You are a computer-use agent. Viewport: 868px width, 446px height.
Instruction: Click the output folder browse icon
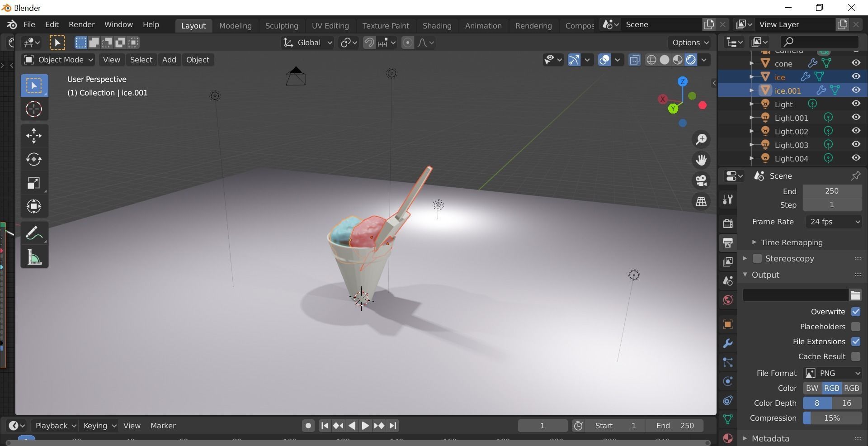(x=855, y=295)
